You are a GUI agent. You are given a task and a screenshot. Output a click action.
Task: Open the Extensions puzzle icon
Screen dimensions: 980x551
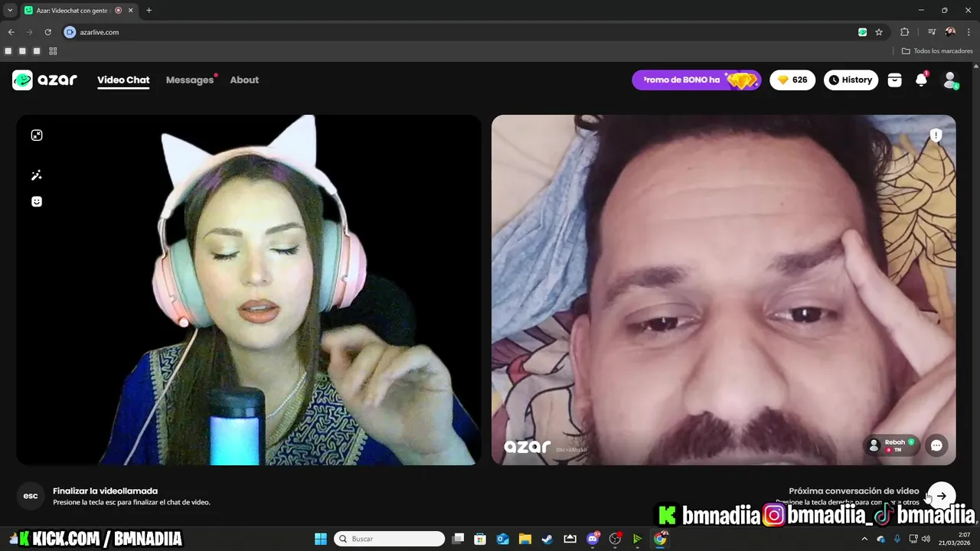[x=904, y=32]
